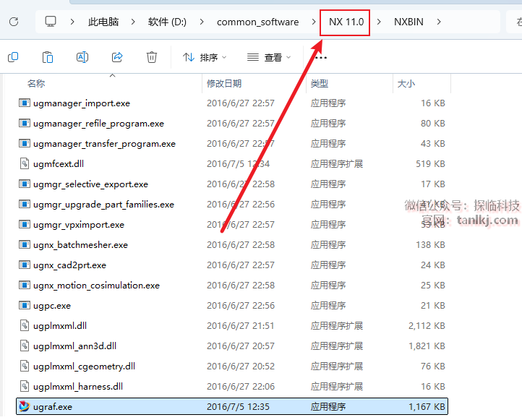522x420 pixels.
Task: Sort by 修改日期 column header
Action: point(224,84)
